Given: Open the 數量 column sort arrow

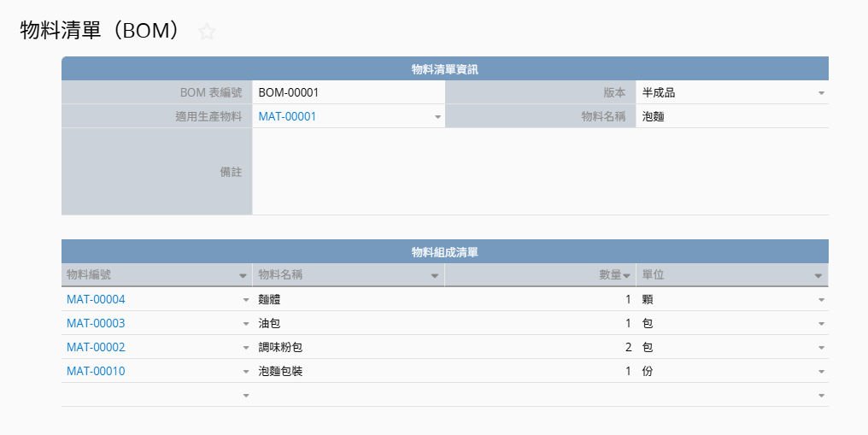Looking at the screenshot, I should pyautogui.click(x=626, y=275).
